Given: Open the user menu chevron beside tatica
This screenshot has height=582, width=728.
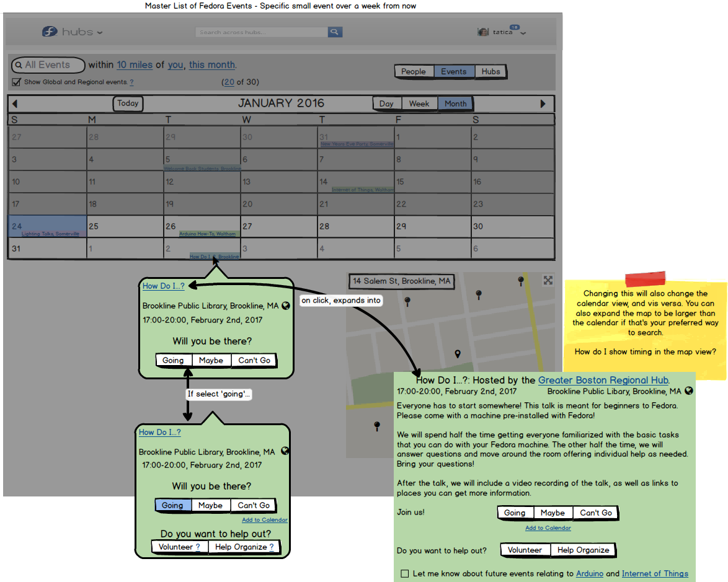Looking at the screenshot, I should click(x=523, y=33).
